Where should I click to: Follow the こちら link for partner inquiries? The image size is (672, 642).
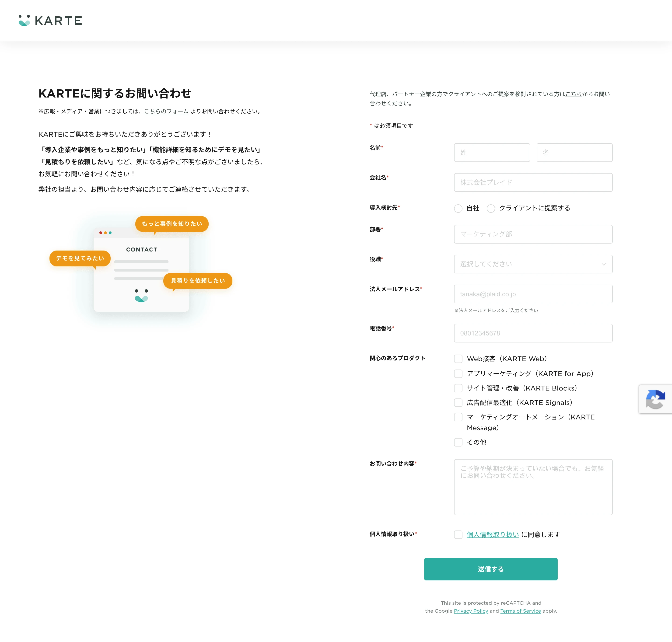coord(573,94)
